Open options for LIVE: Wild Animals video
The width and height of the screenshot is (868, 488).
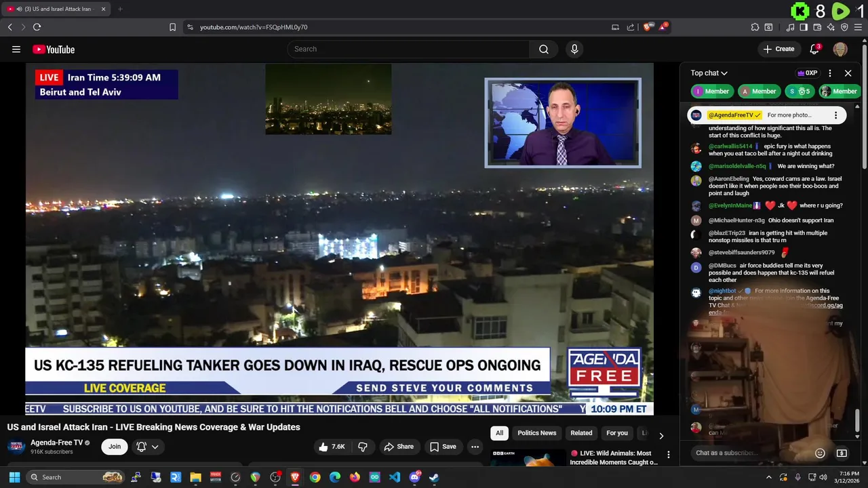click(668, 455)
